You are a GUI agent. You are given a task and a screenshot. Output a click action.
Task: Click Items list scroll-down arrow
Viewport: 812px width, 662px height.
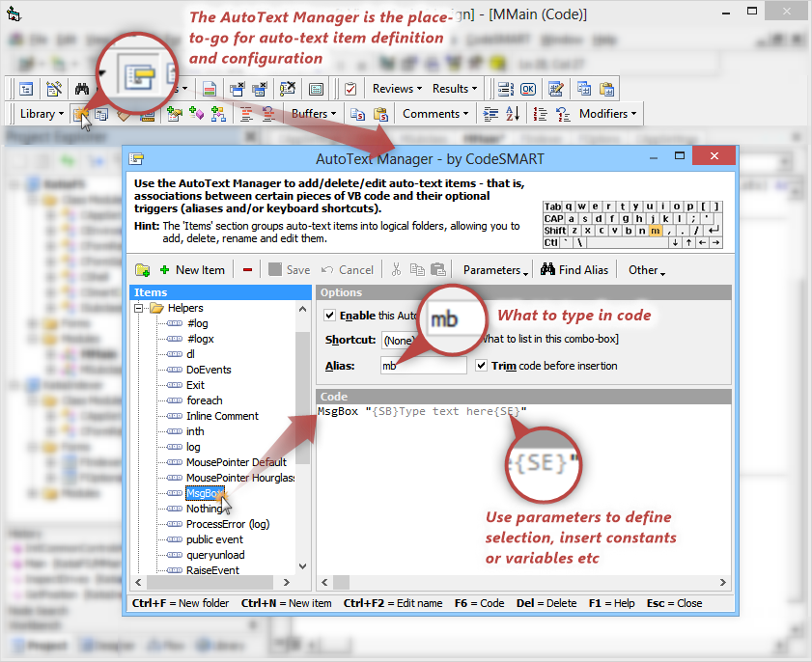coord(303,566)
